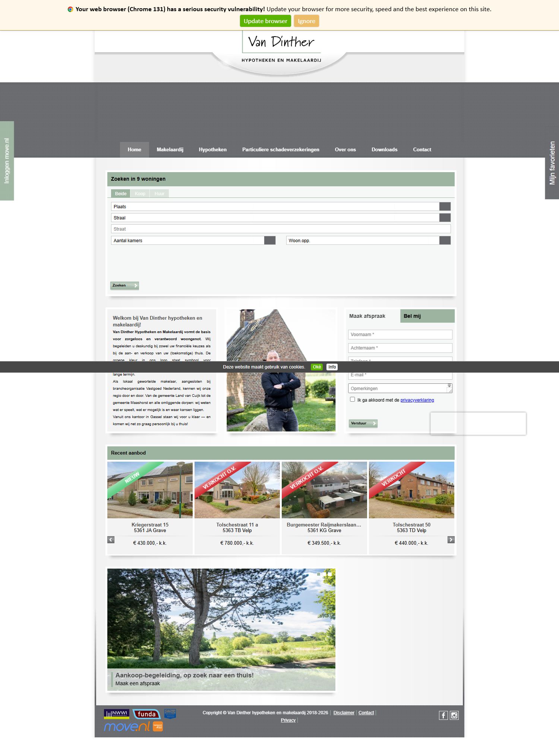Show next listings with right carousel arrow
This screenshot has width=559, height=756.
(x=451, y=540)
